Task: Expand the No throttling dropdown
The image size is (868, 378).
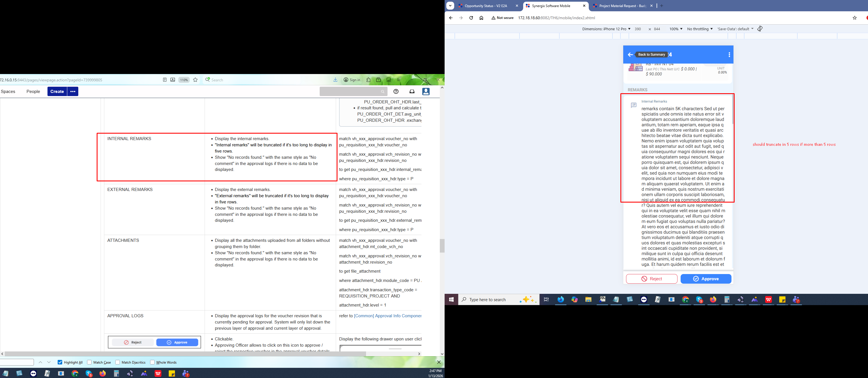Action: (700, 29)
